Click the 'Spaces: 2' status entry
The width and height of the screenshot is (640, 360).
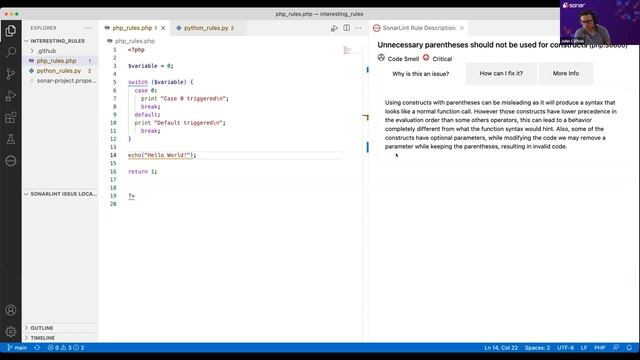pyautogui.click(x=537, y=348)
